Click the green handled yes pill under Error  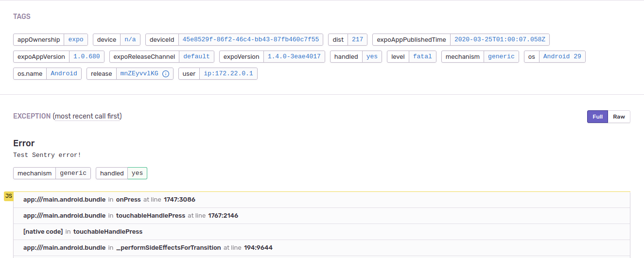(x=122, y=173)
